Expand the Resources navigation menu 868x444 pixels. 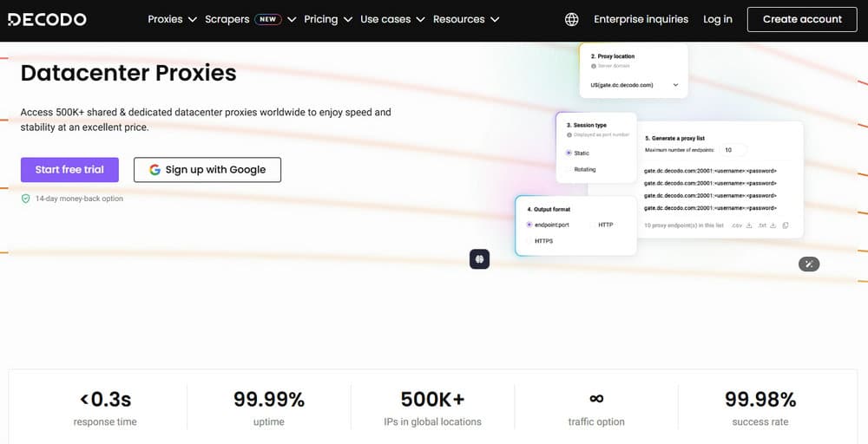pos(466,19)
